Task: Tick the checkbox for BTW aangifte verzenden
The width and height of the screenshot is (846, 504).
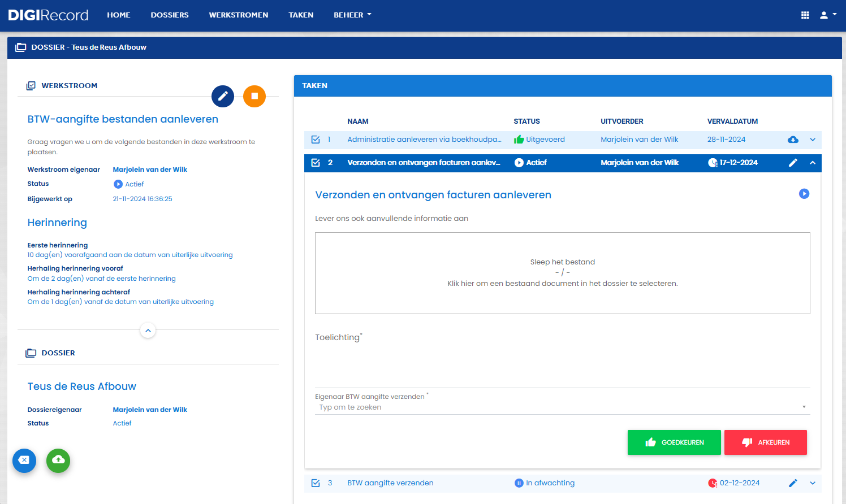Action: click(x=316, y=483)
